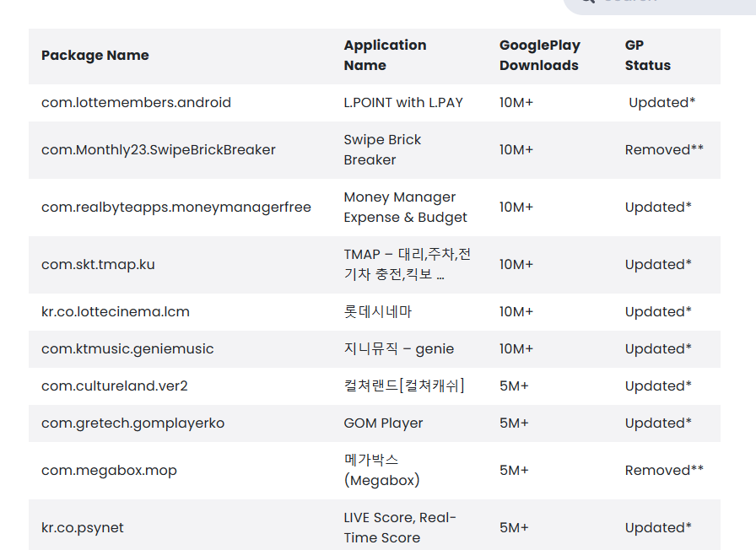Click the kr.co.psynet package name

pos(83,528)
